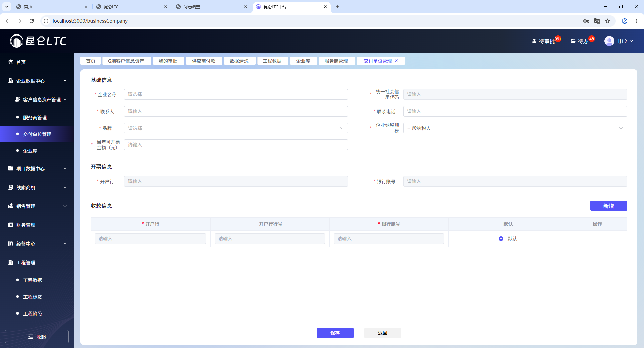Switch to the 工程数据 tab
The width and height of the screenshot is (644, 348).
click(273, 61)
